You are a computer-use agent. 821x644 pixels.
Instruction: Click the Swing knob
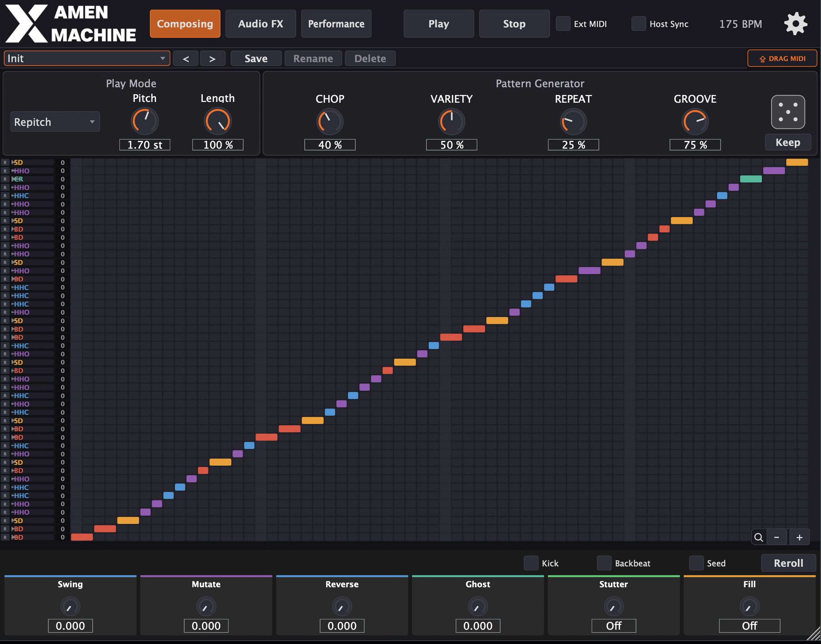[70, 607]
